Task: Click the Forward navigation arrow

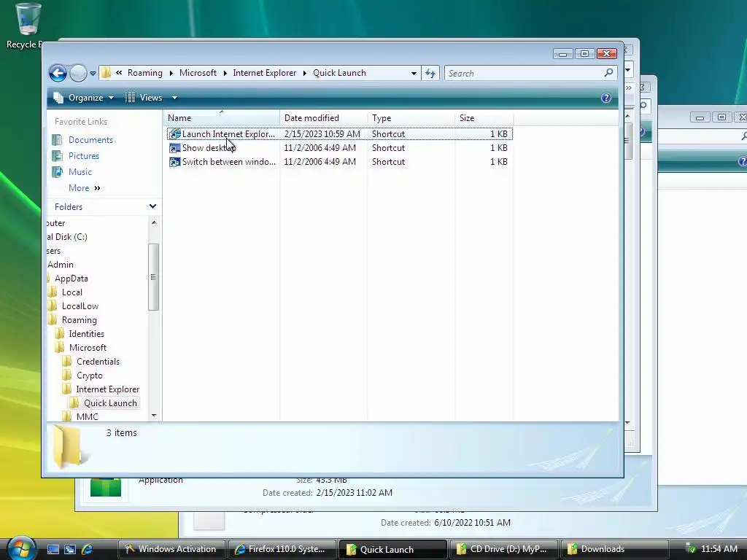Action: (x=78, y=74)
